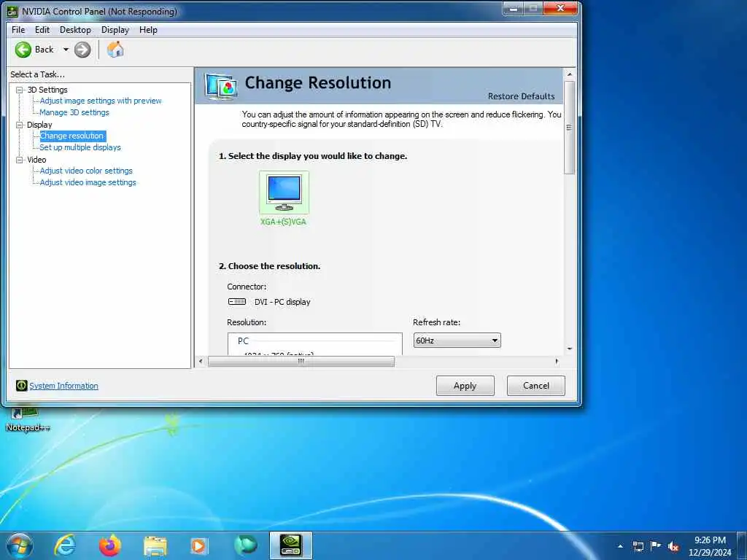The image size is (747, 560).
Task: Click the Action Center flag tray icon
Action: coord(656,545)
